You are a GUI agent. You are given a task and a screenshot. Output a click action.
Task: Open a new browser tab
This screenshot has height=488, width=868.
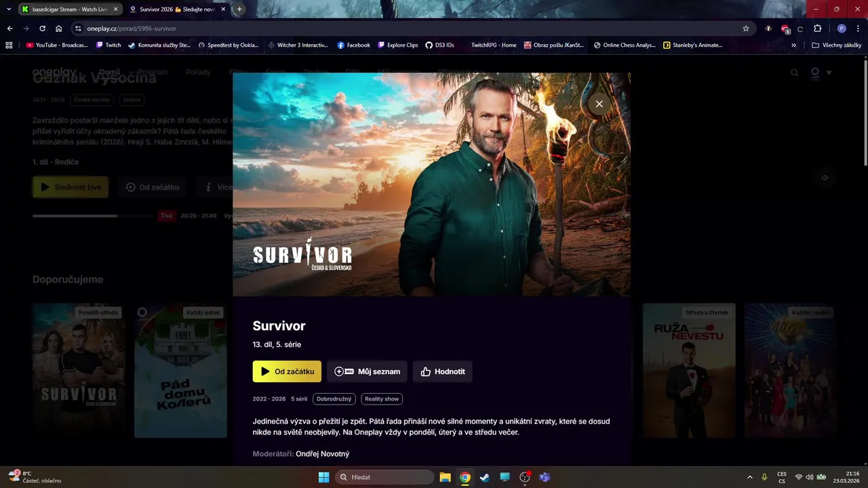tap(239, 9)
